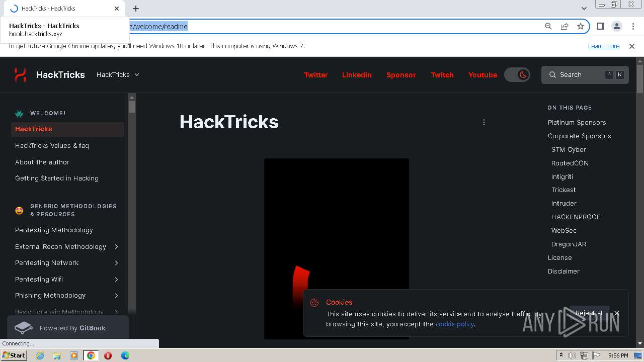Screen dimensions: 644x362
Task: Jump to HACKENPROOF section
Action: [576, 217]
